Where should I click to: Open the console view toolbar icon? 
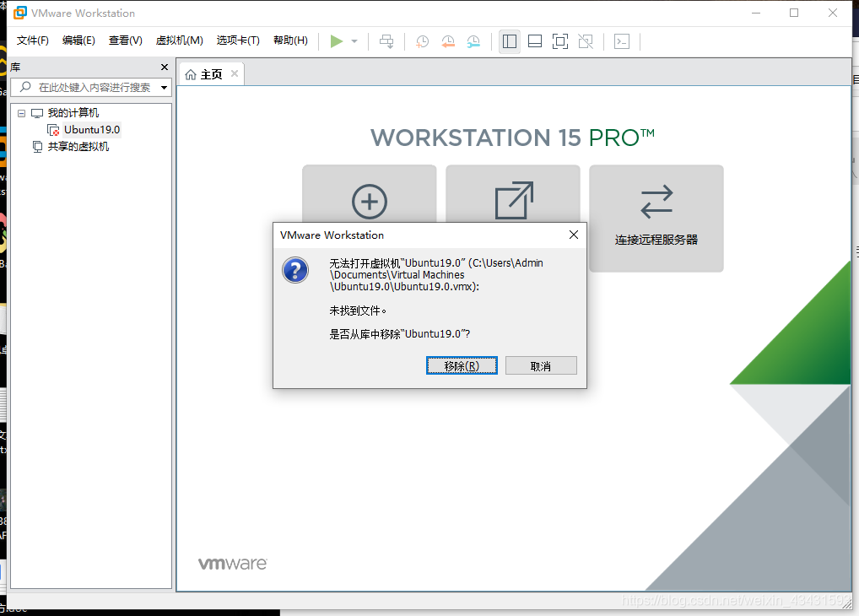pos(622,41)
